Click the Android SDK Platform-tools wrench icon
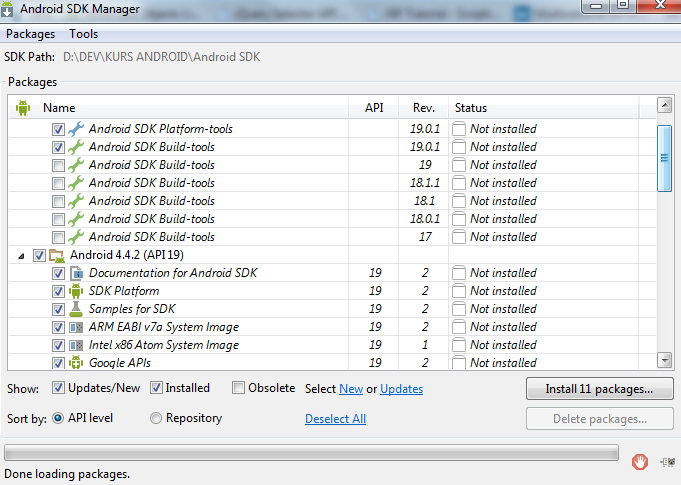681x485 pixels. pos(76,129)
